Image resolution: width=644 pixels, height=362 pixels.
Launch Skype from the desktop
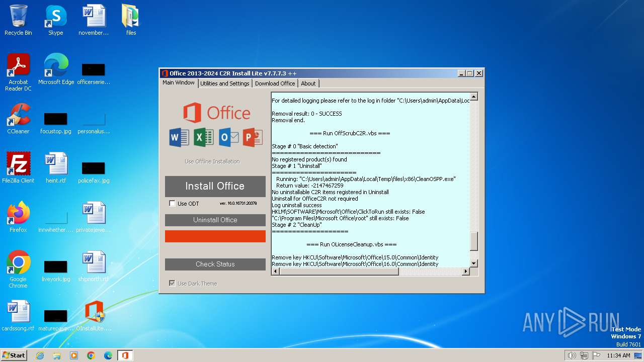pos(55,20)
